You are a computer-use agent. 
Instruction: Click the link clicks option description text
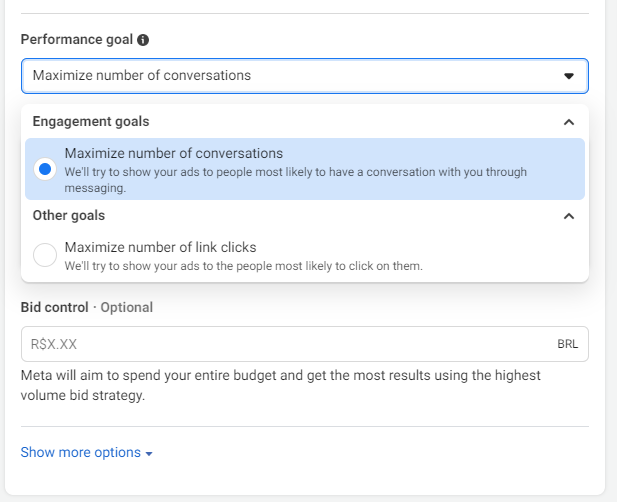(244, 266)
